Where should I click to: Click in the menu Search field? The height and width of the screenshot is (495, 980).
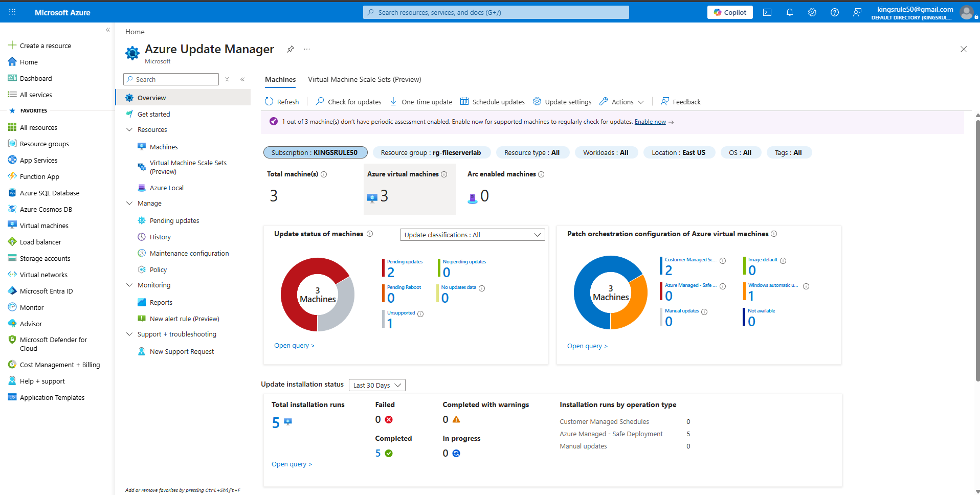(x=171, y=79)
